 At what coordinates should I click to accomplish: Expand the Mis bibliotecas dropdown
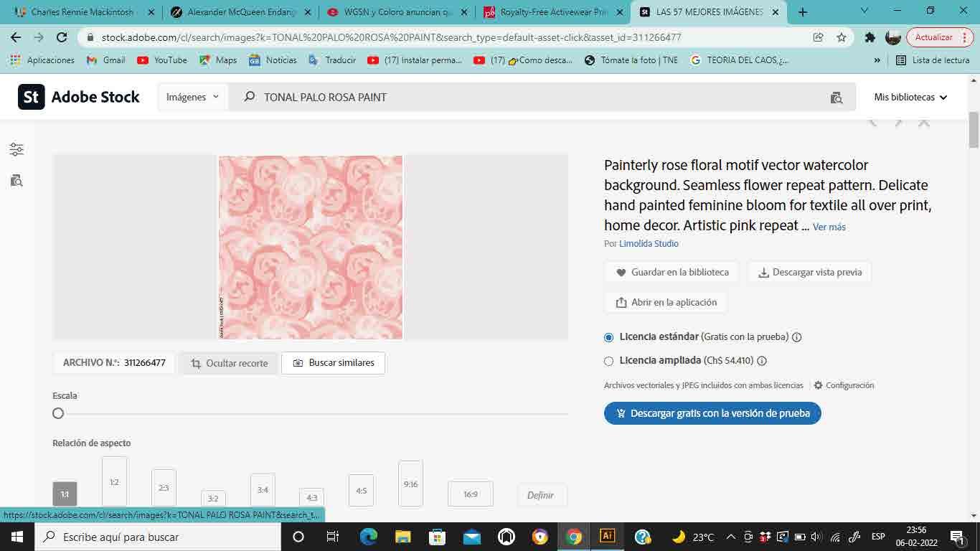[x=910, y=97]
